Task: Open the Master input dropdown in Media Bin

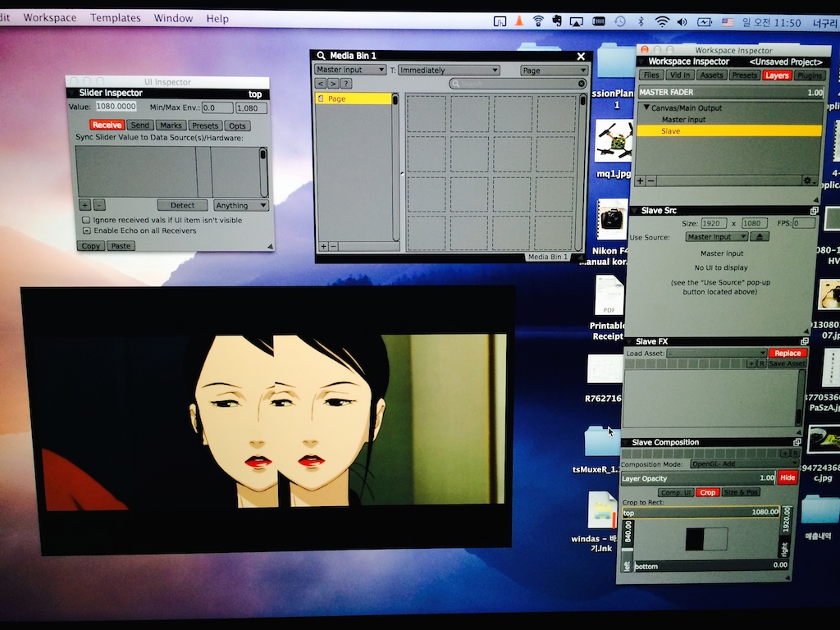Action: point(349,70)
